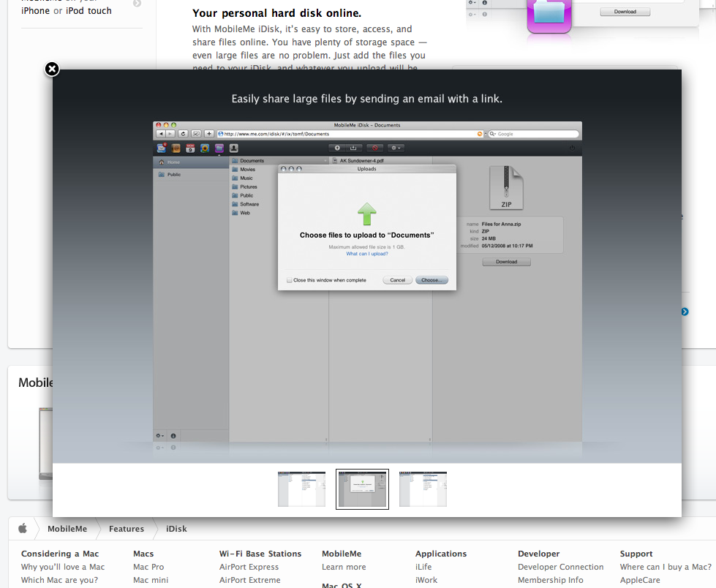716x588 pixels.
Task: Show the selected middle Uploads thumbnail
Action: pos(362,489)
